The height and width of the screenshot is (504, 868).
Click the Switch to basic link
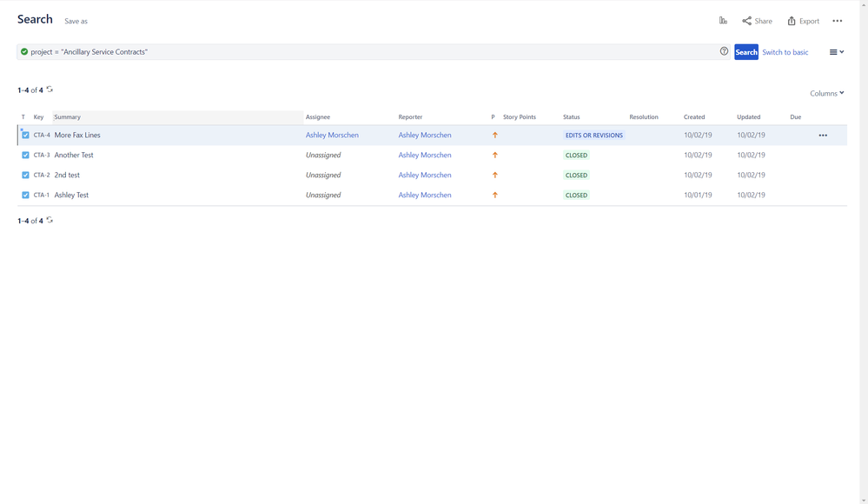pos(785,52)
